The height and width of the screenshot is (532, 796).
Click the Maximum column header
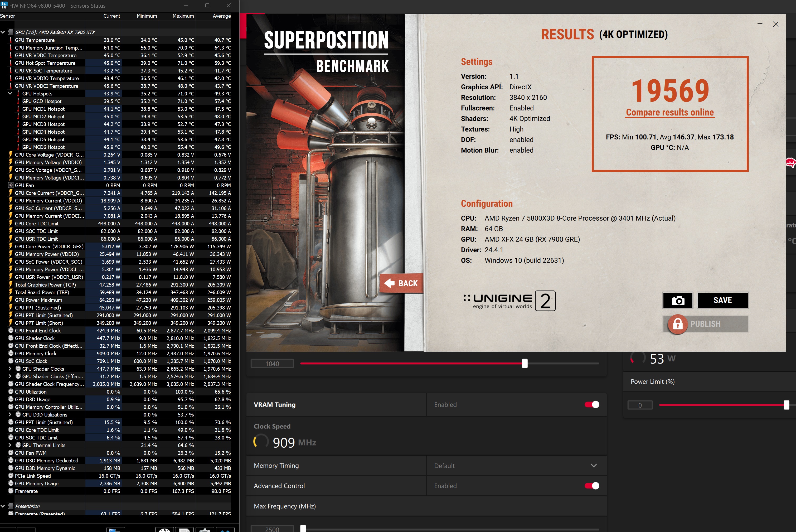tap(177, 16)
